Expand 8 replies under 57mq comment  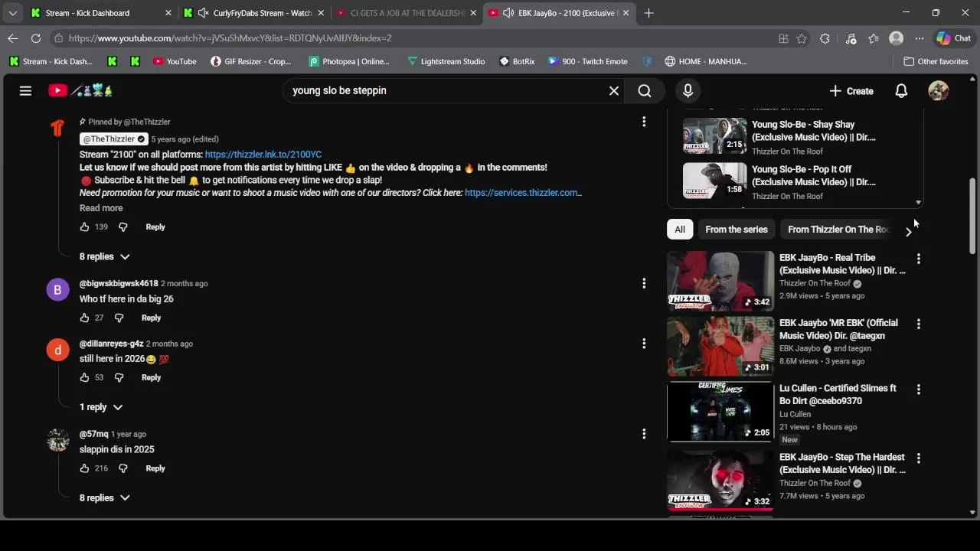point(105,498)
